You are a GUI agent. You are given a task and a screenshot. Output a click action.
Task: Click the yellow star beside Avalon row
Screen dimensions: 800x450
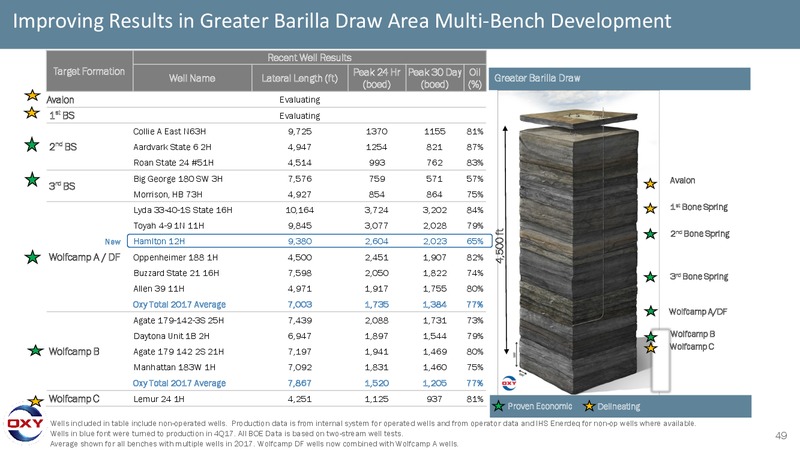pos(32,95)
